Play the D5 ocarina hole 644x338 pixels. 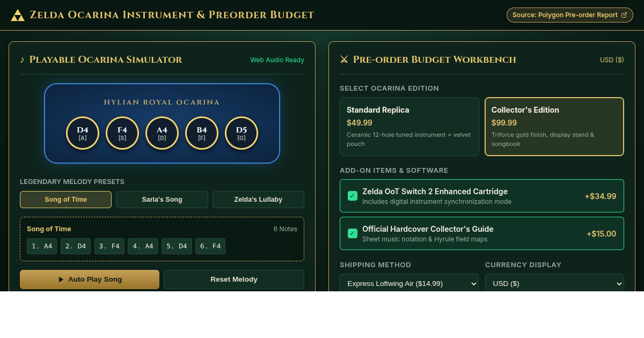(241, 133)
